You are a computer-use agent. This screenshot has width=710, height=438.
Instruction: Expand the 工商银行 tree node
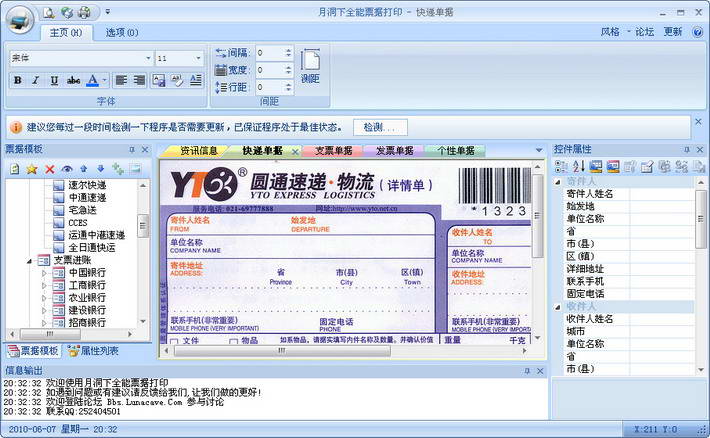44,285
